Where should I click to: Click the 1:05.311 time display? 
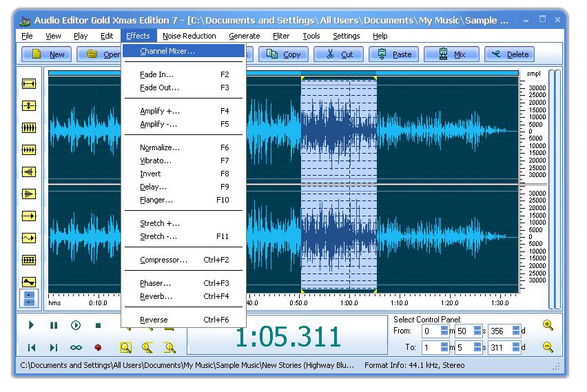pos(287,336)
